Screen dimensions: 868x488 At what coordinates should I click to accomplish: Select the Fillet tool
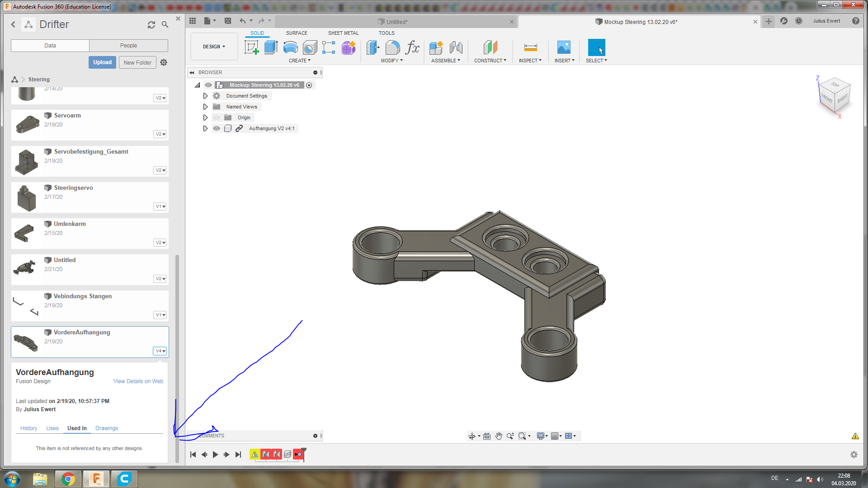392,47
